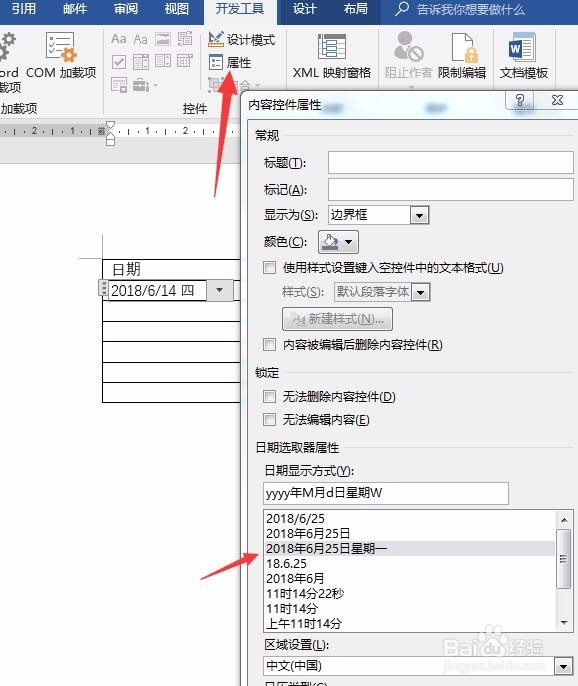Viewport: 578px width, 686px height.
Task: Switch to 设计 Design tab
Action: 305,9
